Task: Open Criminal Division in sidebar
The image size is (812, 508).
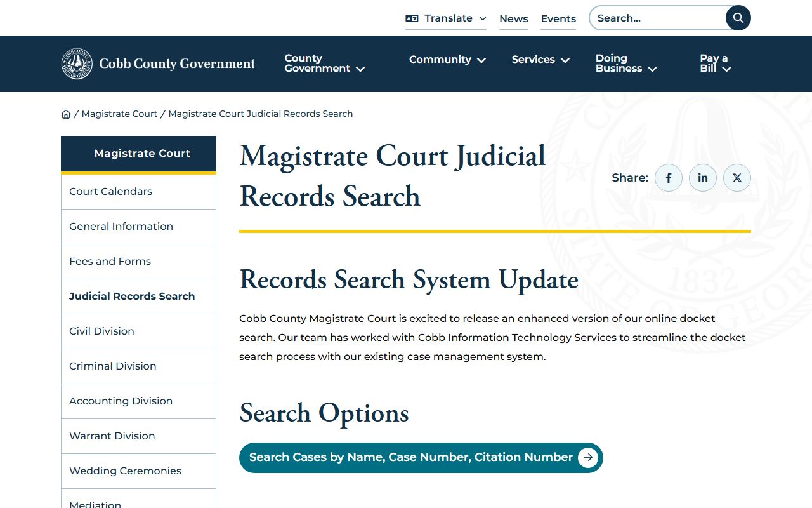Action: pos(138,366)
